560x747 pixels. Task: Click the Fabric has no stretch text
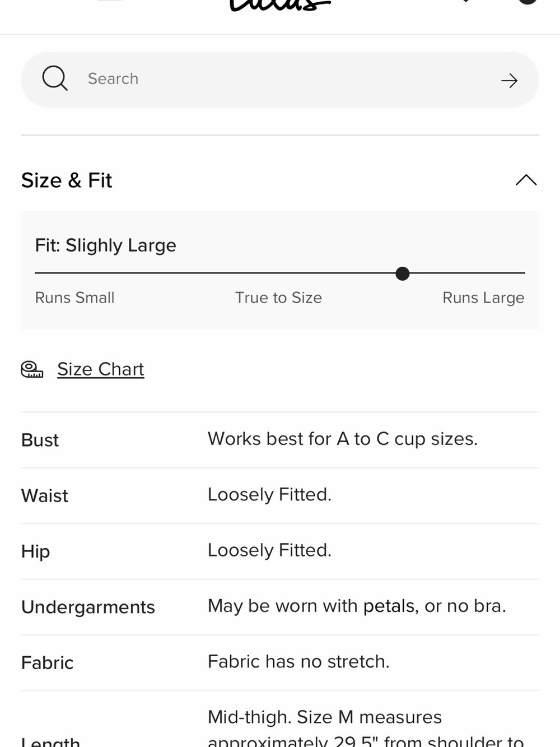pyautogui.click(x=298, y=661)
